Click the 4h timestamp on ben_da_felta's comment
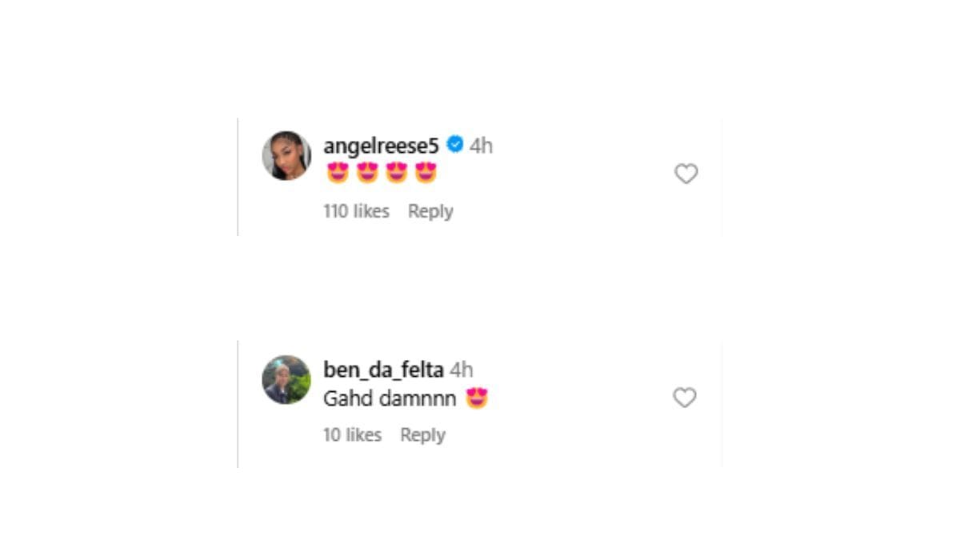960x560 pixels. (460, 369)
